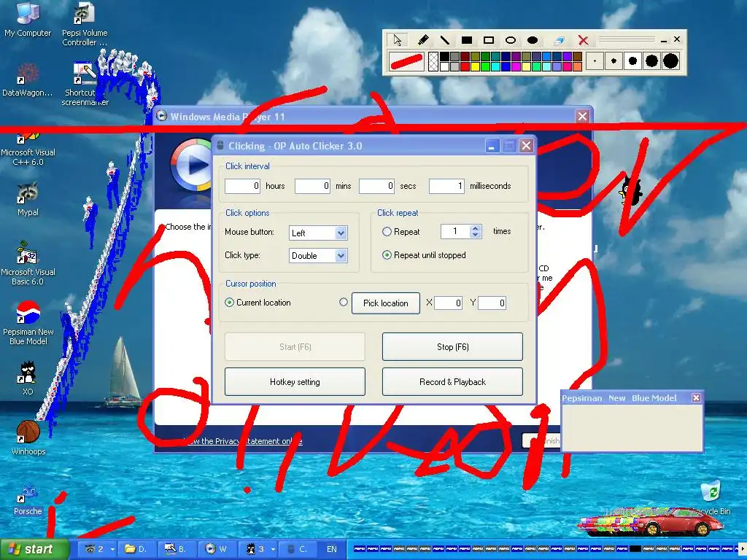Select the straight line tool
Image resolution: width=747 pixels, height=560 pixels.
tap(444, 40)
